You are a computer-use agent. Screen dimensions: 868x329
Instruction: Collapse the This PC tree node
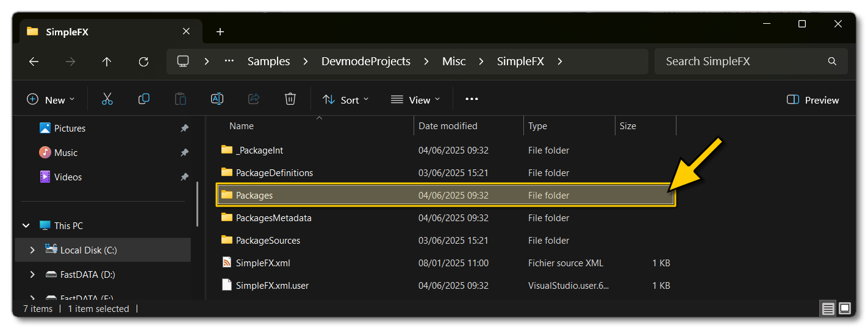[x=26, y=226]
